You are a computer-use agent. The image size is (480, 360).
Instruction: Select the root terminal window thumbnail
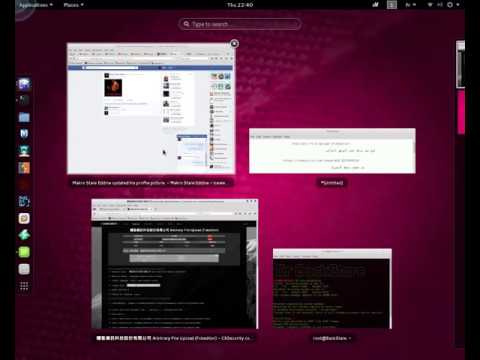click(332, 288)
